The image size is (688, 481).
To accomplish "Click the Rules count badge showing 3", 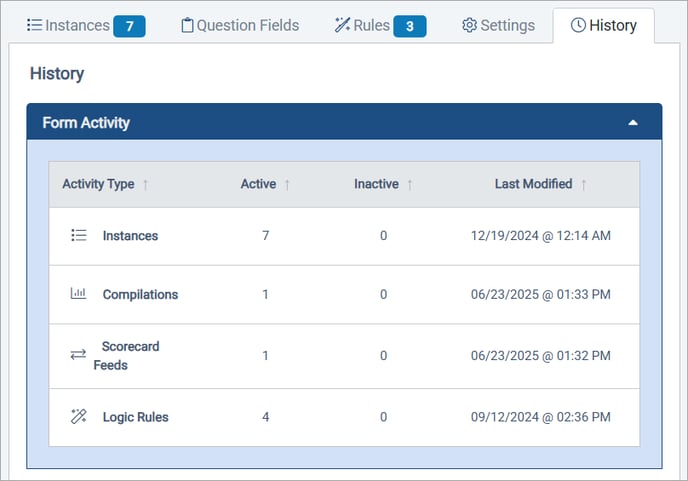I will pos(409,26).
